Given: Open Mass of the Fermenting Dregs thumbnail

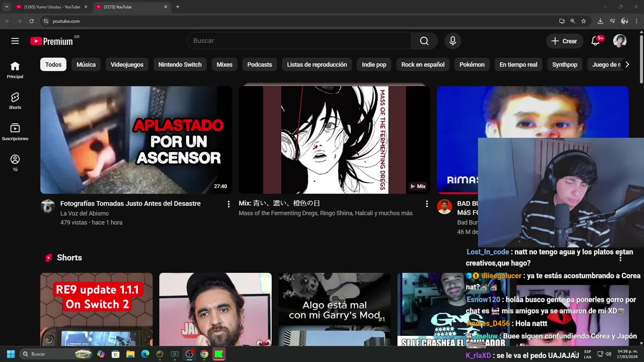Looking at the screenshot, I should (334, 140).
